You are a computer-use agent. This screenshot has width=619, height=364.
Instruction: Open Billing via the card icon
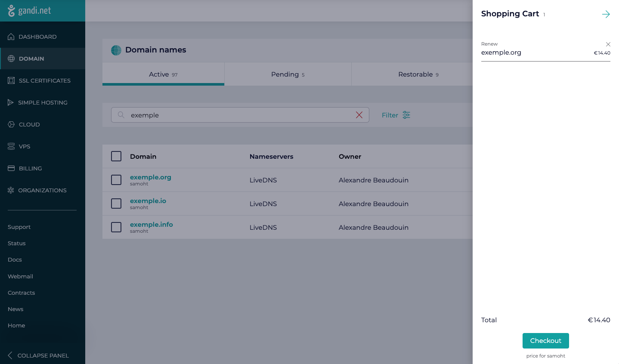[11, 168]
